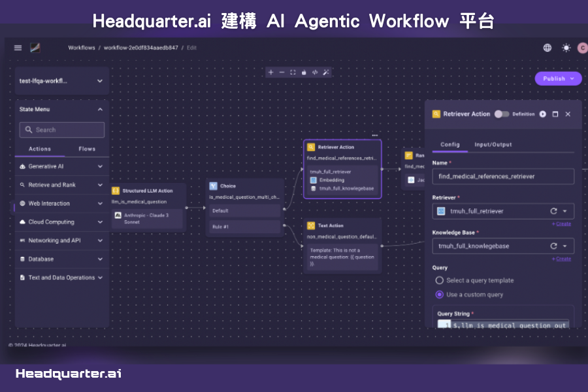This screenshot has height=392, width=588.
Task: Select the Choice node icon
Action: [214, 186]
